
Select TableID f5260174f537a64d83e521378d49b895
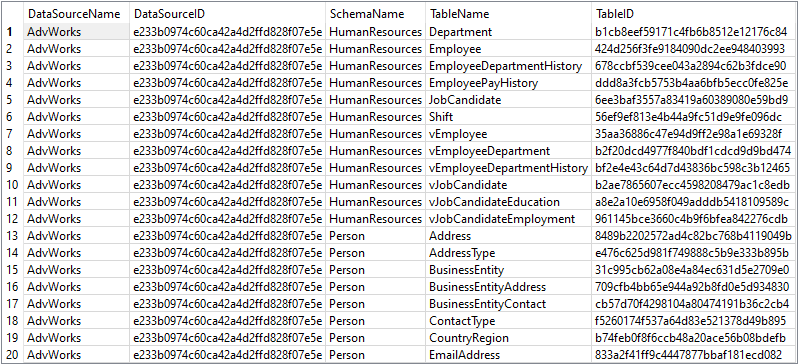[x=693, y=321]
